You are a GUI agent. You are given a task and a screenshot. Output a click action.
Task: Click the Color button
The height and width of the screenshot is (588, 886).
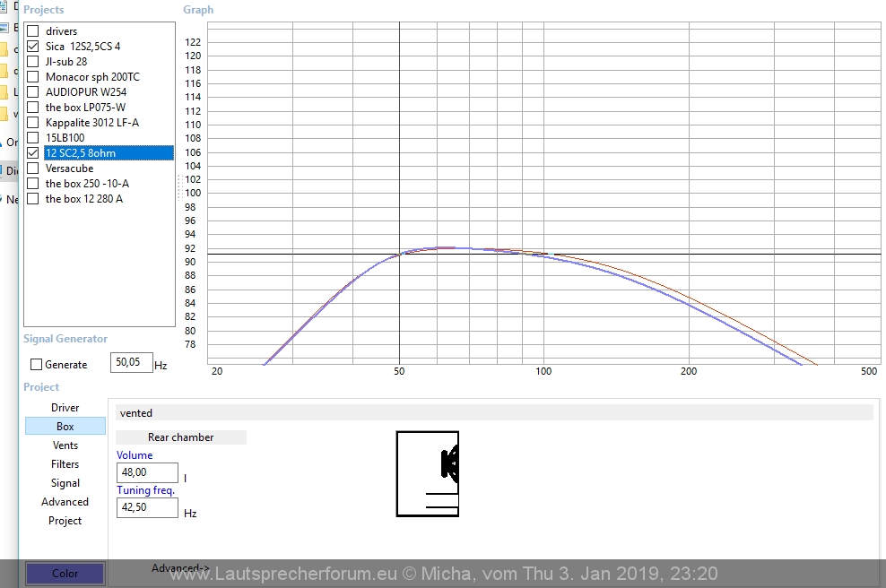click(65, 574)
